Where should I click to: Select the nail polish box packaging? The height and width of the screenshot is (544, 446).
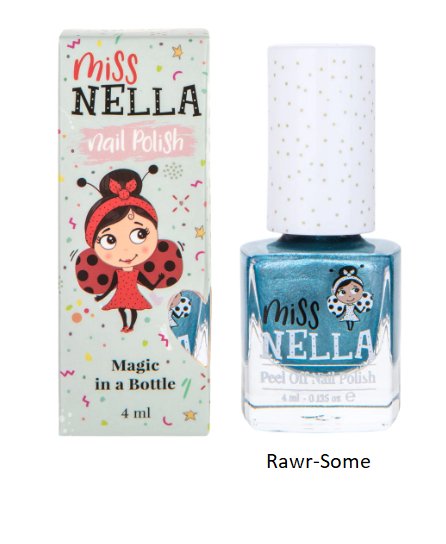(x=135, y=233)
